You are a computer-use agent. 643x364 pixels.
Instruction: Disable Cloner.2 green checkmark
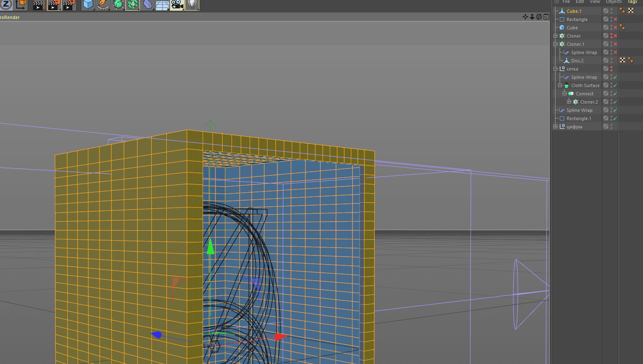coord(615,102)
